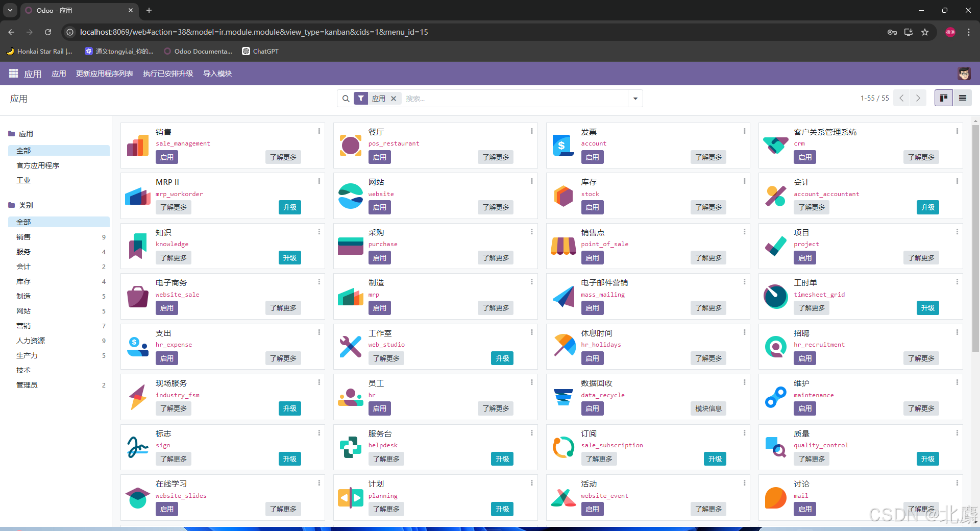
Task: Open 更新应用程序列表 menu item
Action: 105,74
